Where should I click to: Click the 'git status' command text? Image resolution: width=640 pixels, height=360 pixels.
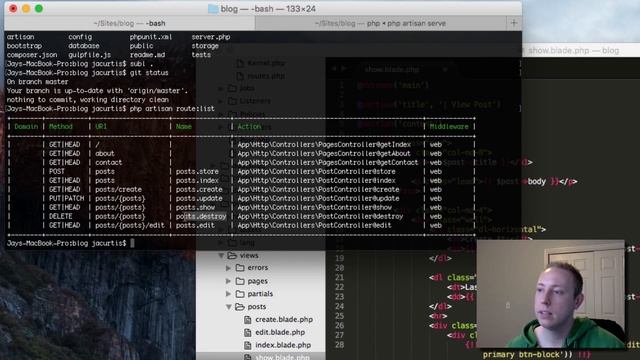click(x=149, y=73)
